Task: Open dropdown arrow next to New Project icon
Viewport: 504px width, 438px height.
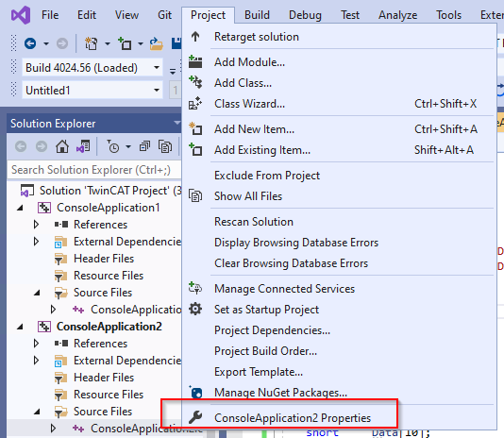Action: 108,43
